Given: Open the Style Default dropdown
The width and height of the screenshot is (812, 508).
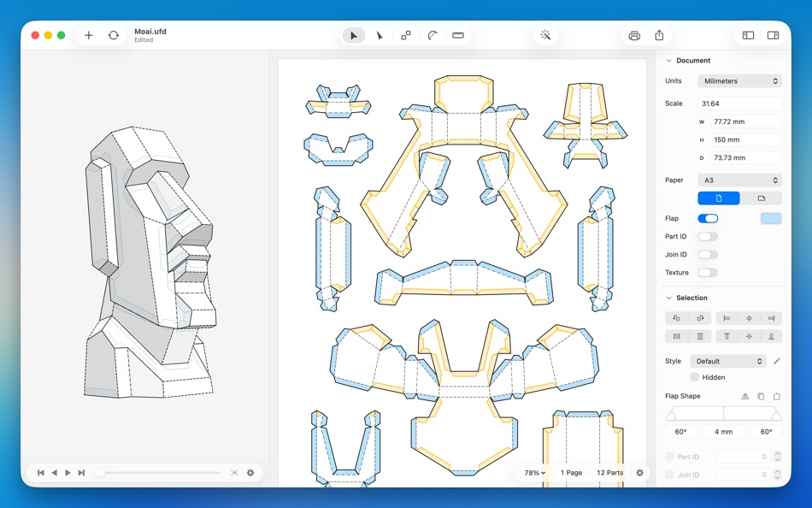Looking at the screenshot, I should (x=728, y=361).
